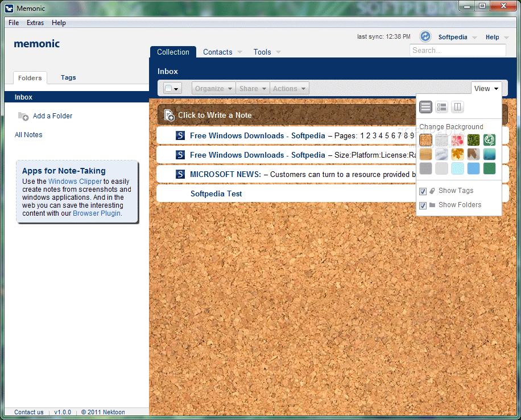
Task: Open the Actions dropdown
Action: (x=289, y=88)
